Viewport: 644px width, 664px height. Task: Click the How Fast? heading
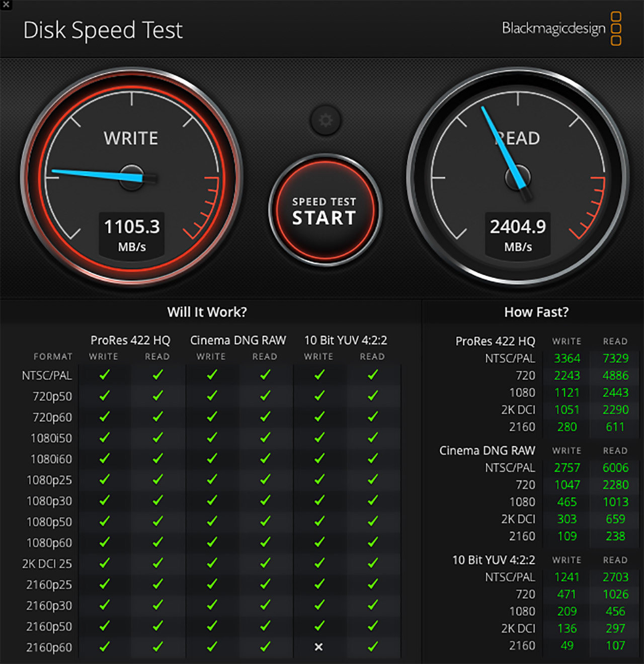pos(536,312)
